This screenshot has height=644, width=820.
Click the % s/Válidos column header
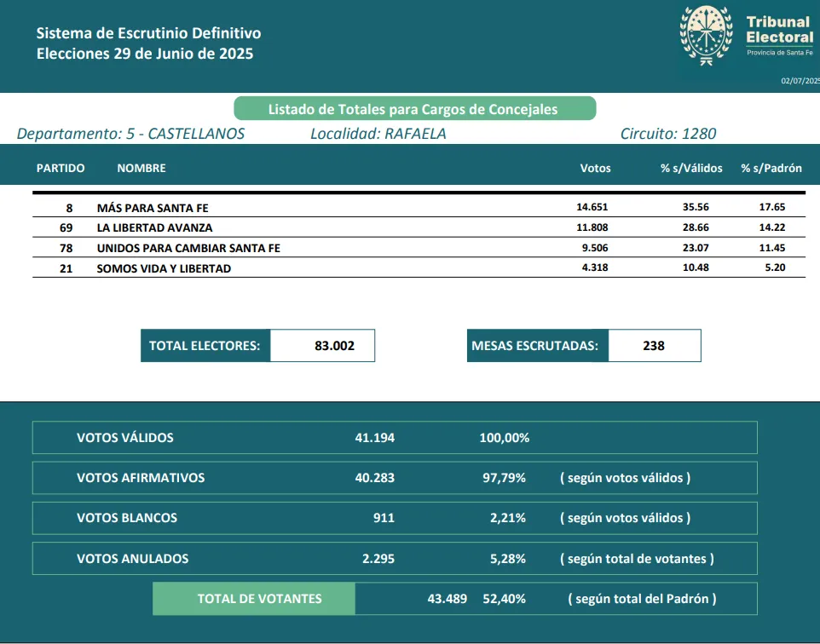click(x=691, y=168)
